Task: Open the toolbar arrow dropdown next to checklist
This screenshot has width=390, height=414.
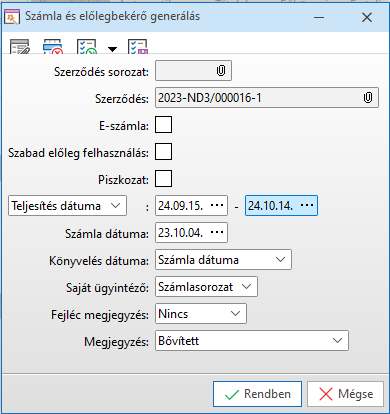Action: tap(113, 49)
